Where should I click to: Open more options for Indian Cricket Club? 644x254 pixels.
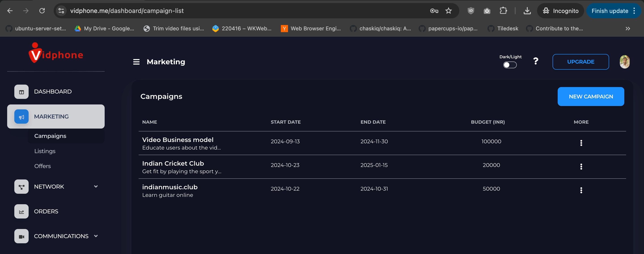[581, 167]
